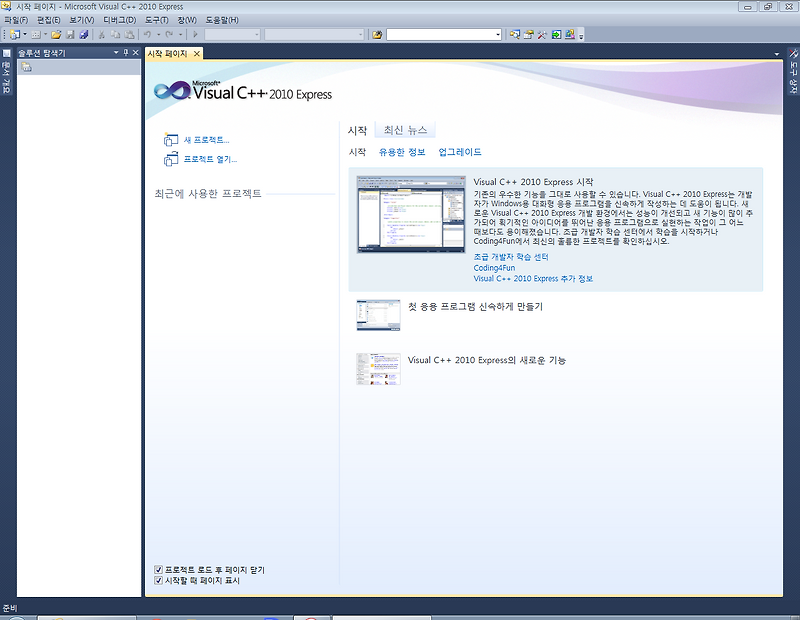The image size is (800, 620).
Task: Click the Save toolbar icon
Action: pos(70,35)
